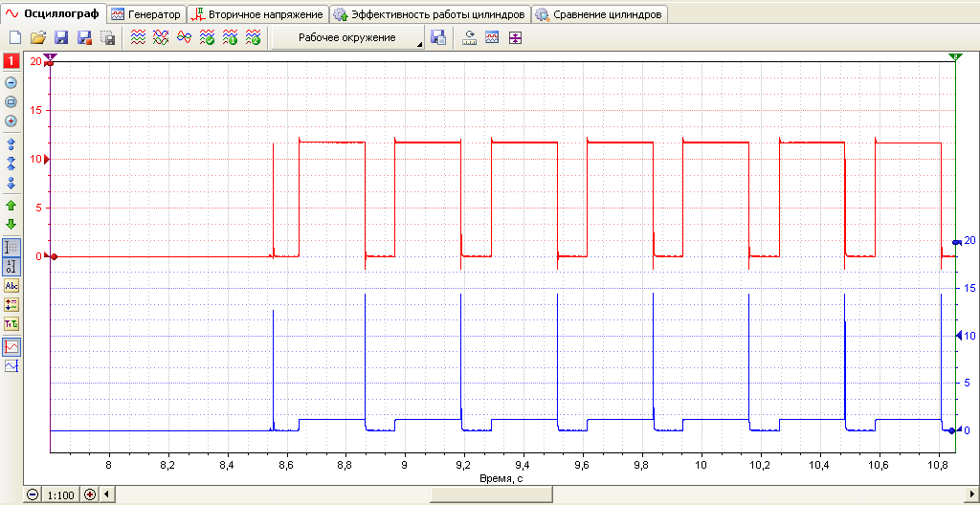Viewport: 980px width, 505px height.
Task: Switch to the Осциллограф tab
Action: (x=53, y=13)
